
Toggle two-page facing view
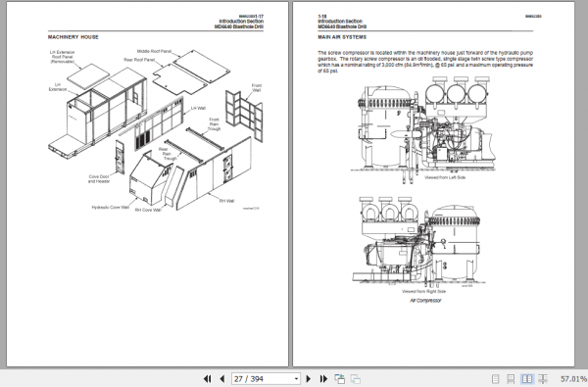(x=527, y=379)
